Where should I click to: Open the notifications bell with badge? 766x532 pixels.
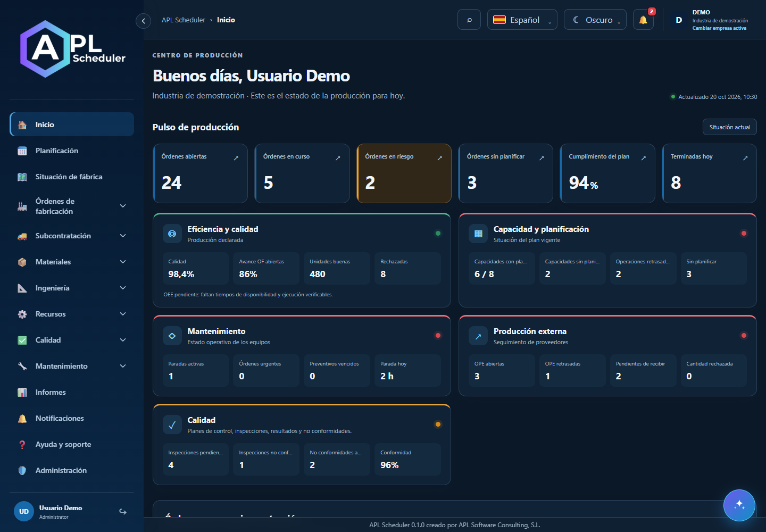pyautogui.click(x=643, y=20)
